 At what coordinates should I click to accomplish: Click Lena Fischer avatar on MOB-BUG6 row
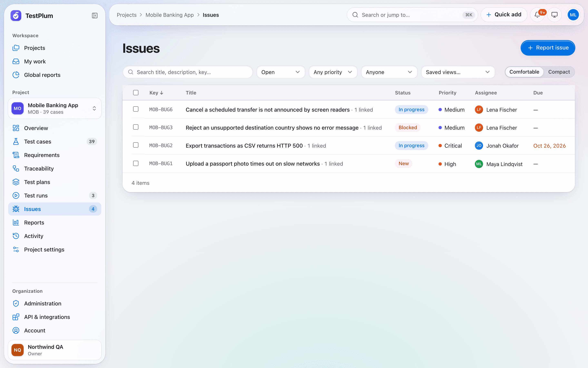click(x=479, y=110)
